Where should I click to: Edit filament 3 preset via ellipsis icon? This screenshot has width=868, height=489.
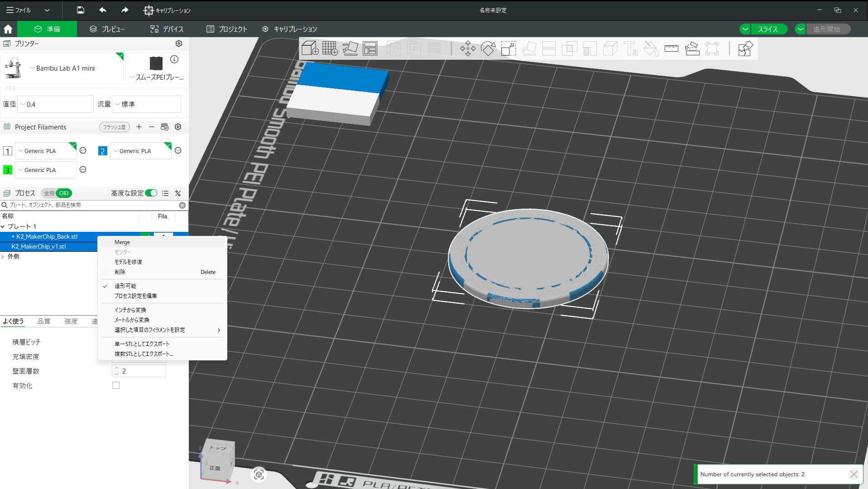[x=83, y=169]
